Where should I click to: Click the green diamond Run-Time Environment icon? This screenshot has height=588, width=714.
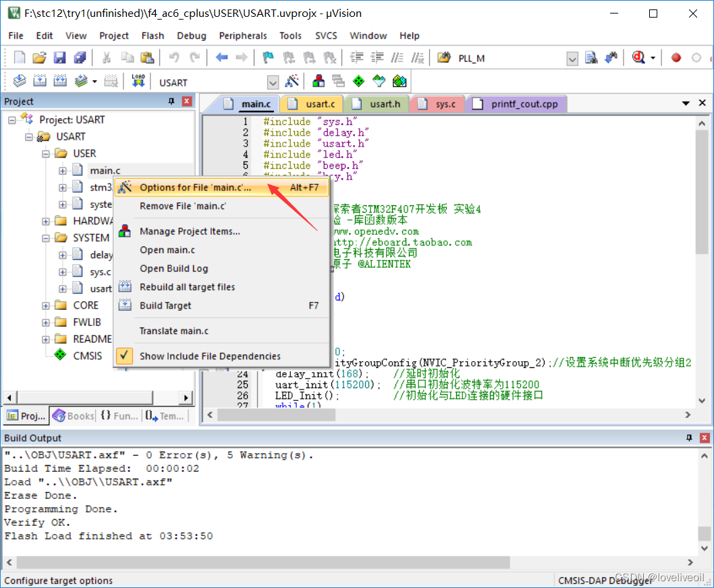[359, 82]
